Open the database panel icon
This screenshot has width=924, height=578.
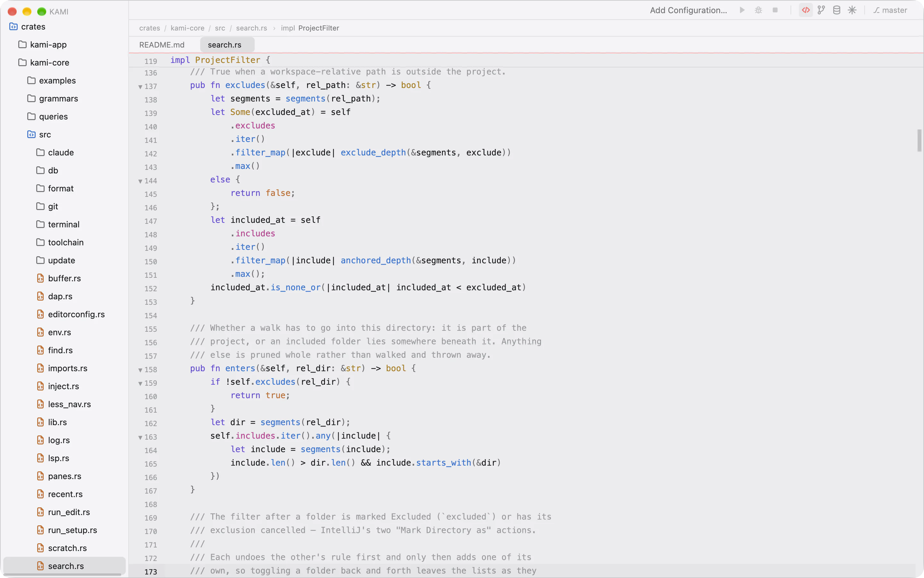836,10
